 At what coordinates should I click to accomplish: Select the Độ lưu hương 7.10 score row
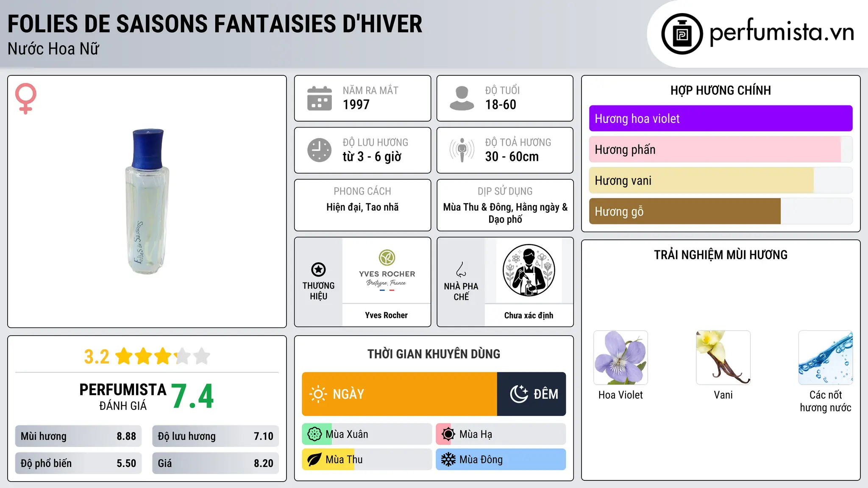(215, 436)
